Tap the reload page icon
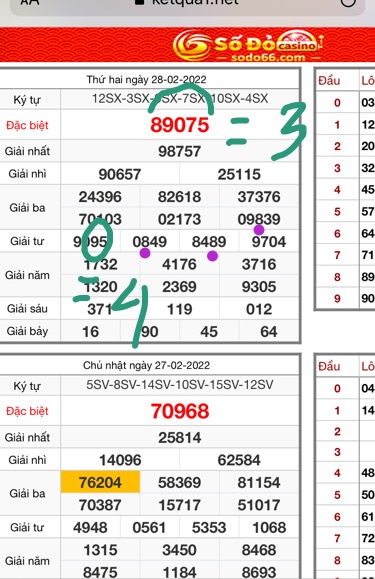Screen dimensions: 375x579 click(x=348, y=2)
